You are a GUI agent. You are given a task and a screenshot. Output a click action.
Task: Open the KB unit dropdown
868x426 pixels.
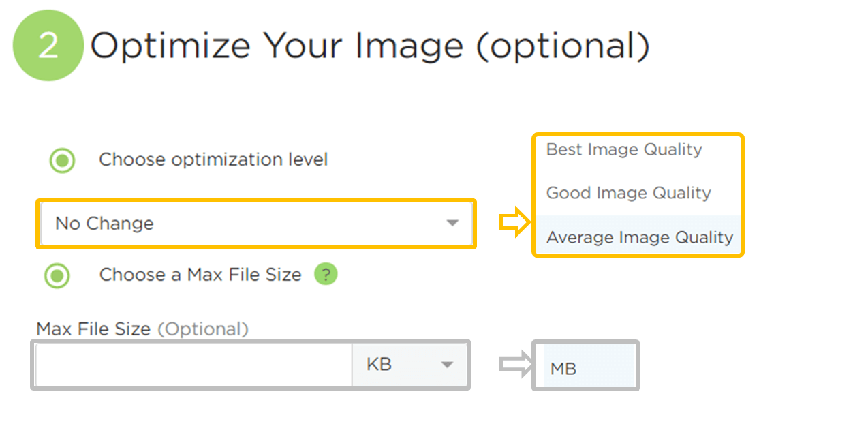(x=409, y=365)
